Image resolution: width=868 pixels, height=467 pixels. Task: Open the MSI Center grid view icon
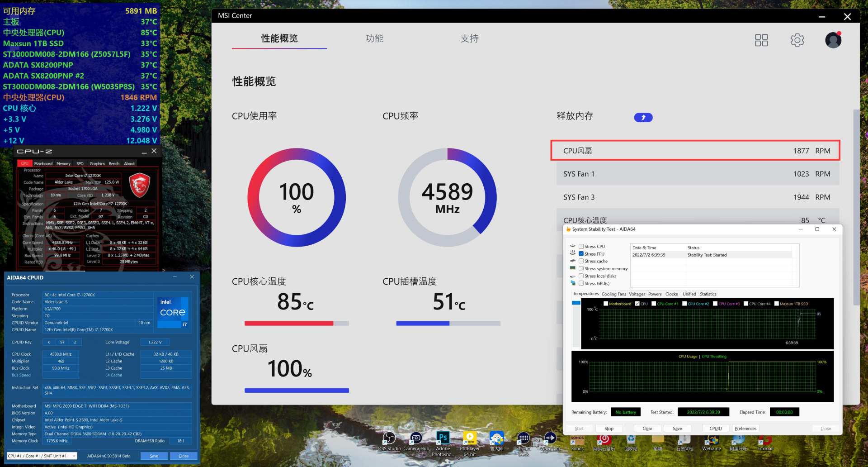[x=761, y=40]
